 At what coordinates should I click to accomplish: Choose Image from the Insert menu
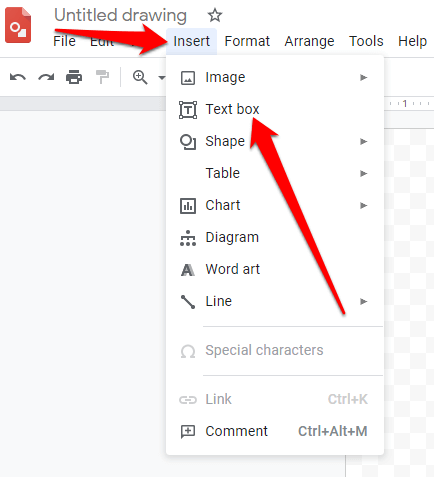[275, 78]
